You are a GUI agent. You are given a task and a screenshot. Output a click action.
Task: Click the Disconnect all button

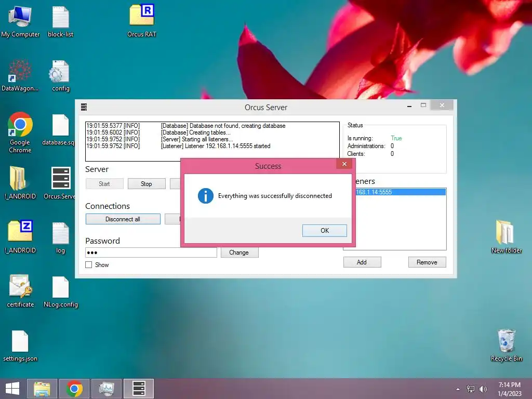[123, 219]
